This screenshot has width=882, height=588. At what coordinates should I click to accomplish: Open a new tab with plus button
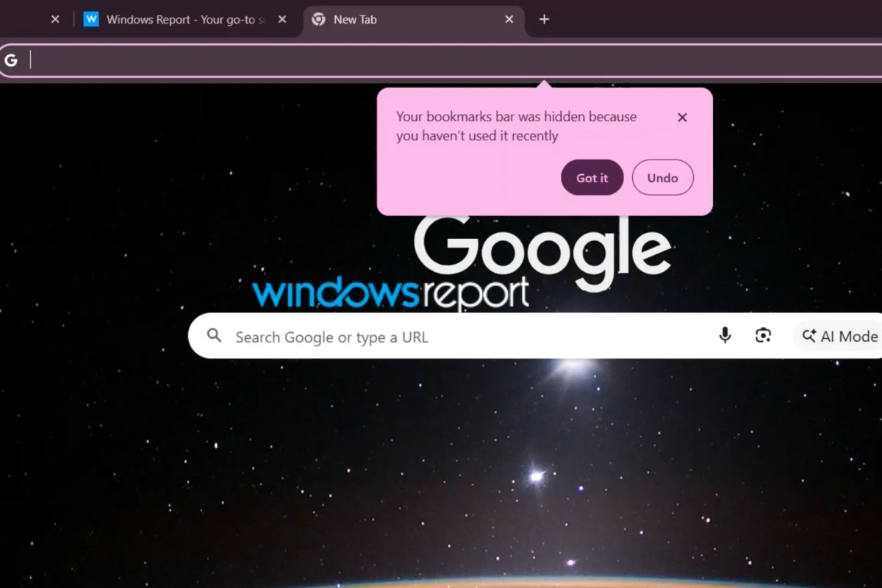[544, 20]
